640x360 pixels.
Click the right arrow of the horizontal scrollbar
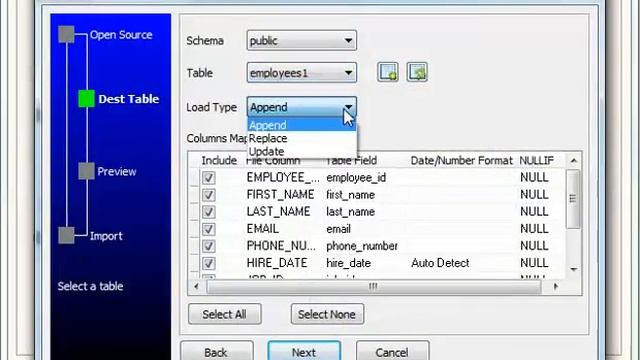pos(556,287)
